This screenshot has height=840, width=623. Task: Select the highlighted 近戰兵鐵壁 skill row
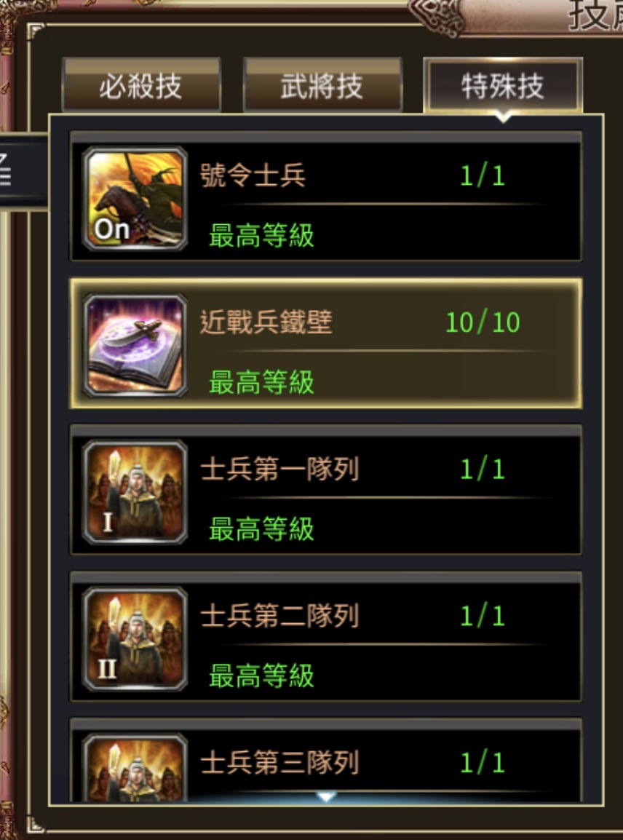326,344
